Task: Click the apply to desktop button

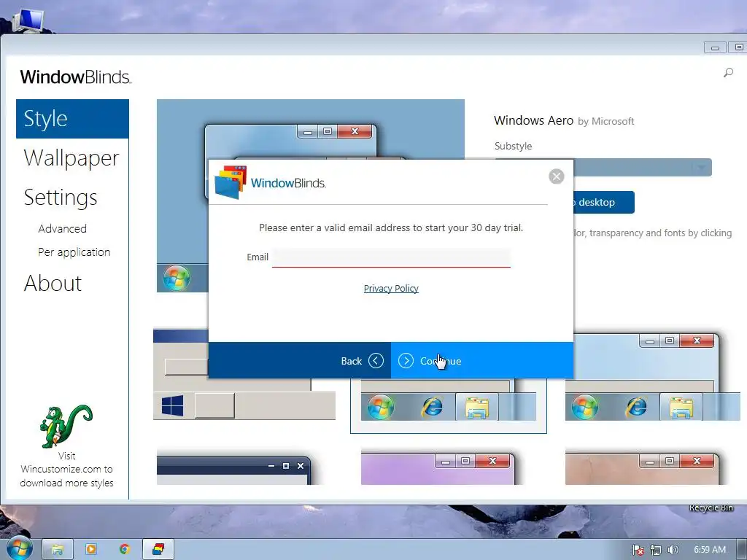Action: [603, 203]
